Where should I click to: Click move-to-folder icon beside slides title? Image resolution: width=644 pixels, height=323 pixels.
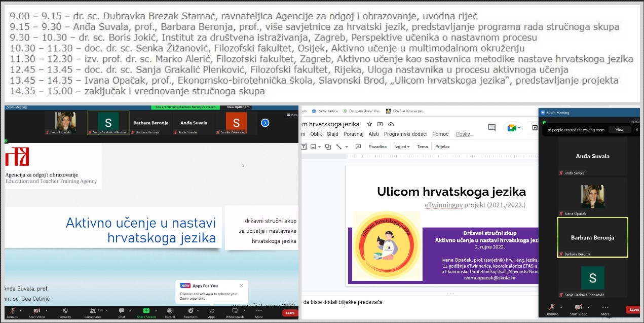380,124
